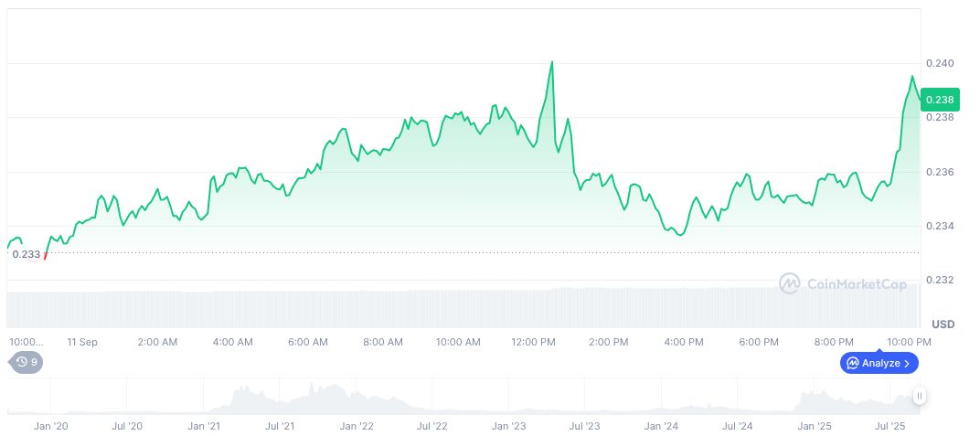Click the 4:00 PM time axis label
The image size is (980, 436).
click(x=684, y=342)
